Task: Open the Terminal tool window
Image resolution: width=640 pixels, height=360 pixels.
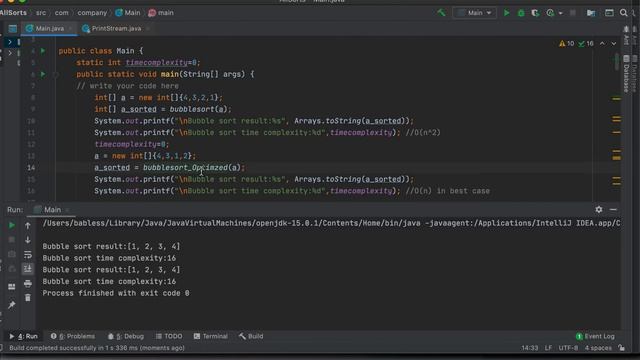Action: [211, 336]
